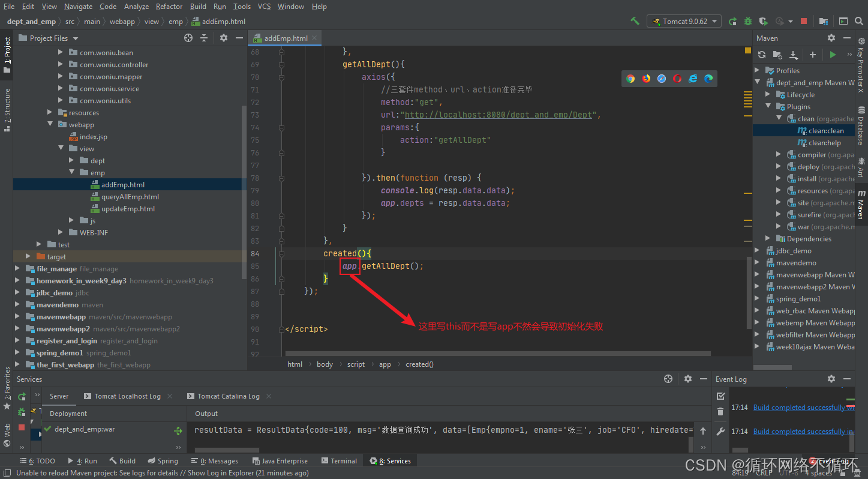Stop the running Tomcat server

(804, 20)
